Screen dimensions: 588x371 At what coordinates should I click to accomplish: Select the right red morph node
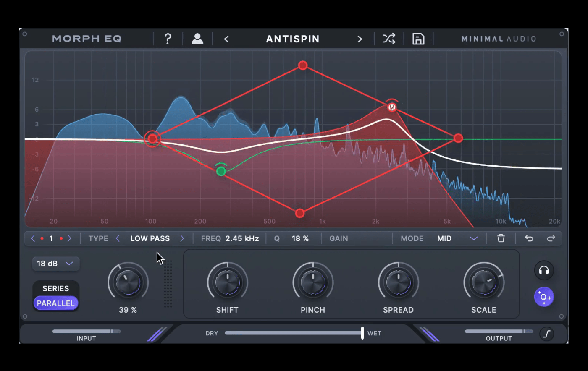click(x=458, y=138)
